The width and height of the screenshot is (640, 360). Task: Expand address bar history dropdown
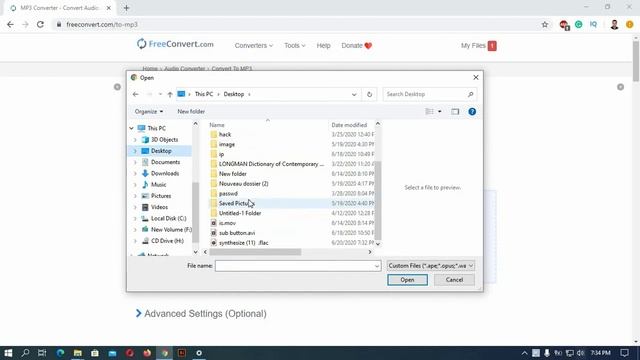click(354, 94)
